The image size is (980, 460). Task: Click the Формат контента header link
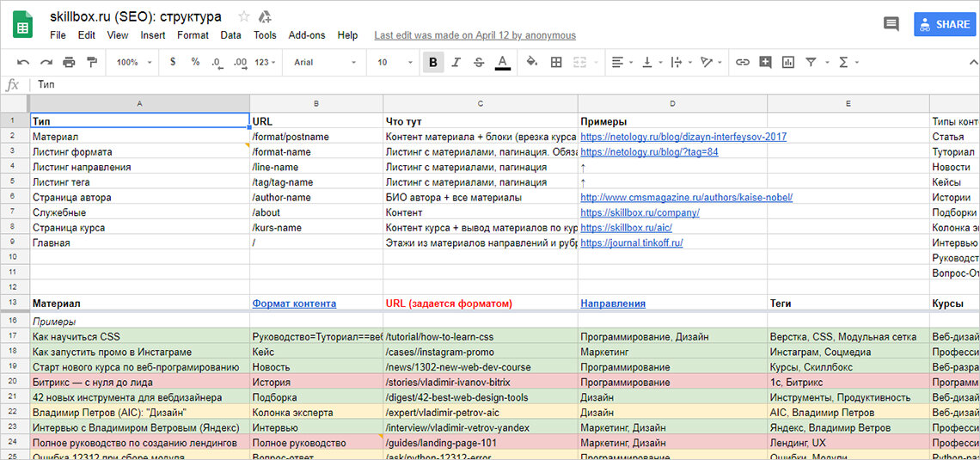click(294, 304)
